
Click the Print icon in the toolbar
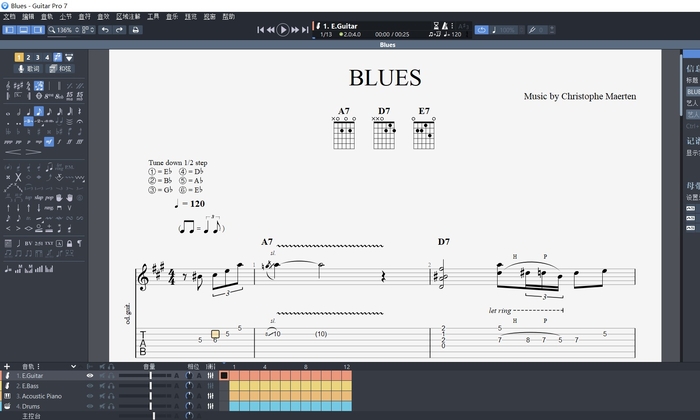(x=136, y=30)
